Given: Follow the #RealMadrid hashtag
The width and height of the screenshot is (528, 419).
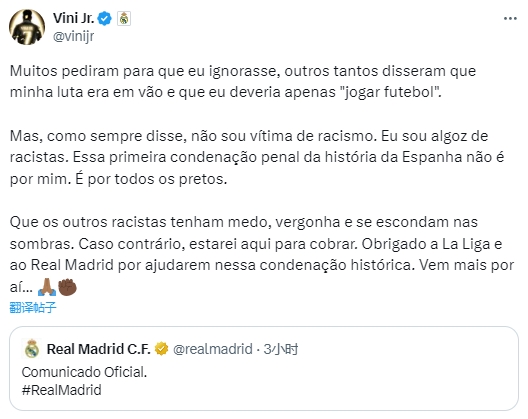Looking at the screenshot, I should tap(62, 390).
